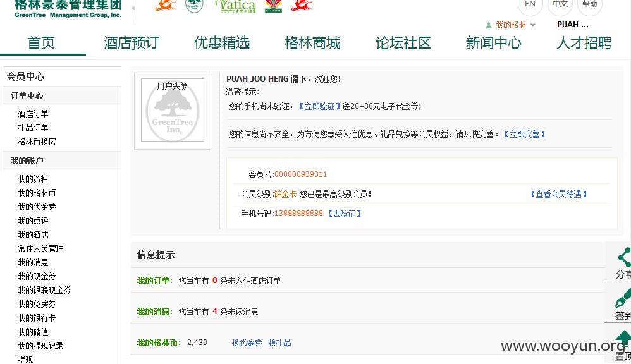Open 我的代金券 in the sidebar
The image size is (631, 364).
37,207
